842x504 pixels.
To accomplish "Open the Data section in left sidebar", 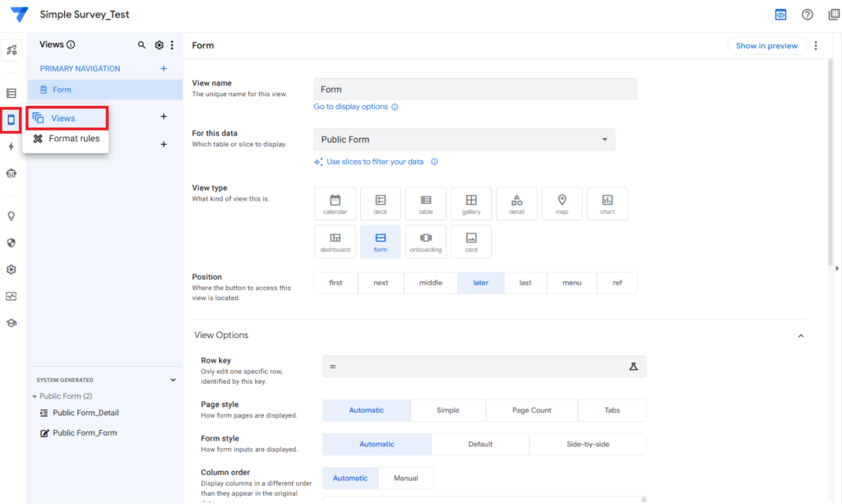I will tap(12, 93).
